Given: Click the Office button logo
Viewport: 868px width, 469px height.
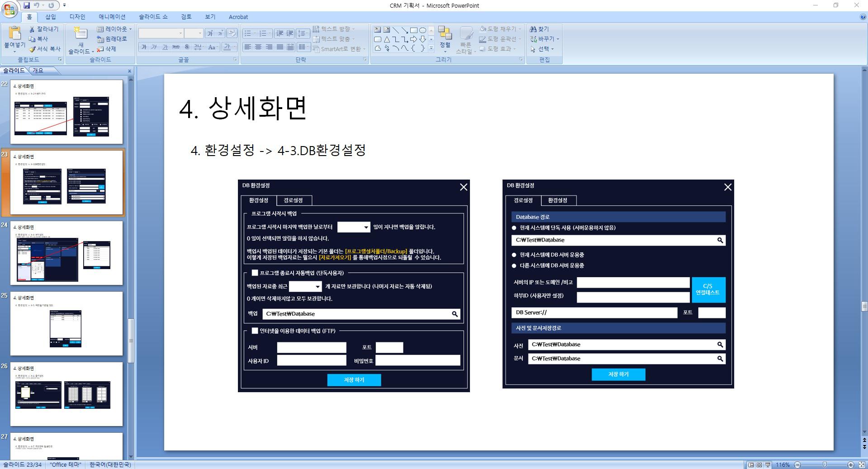Looking at the screenshot, I should (x=9, y=9).
